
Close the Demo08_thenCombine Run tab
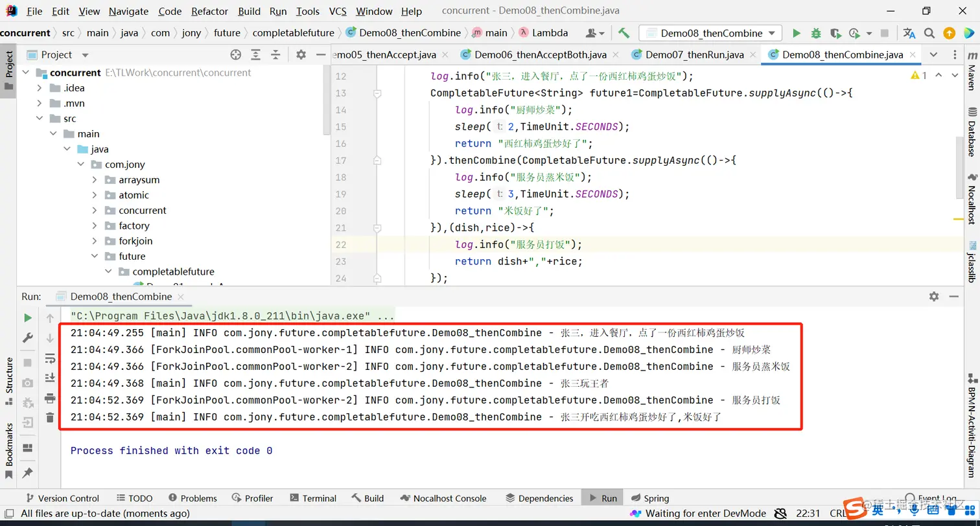(x=182, y=297)
